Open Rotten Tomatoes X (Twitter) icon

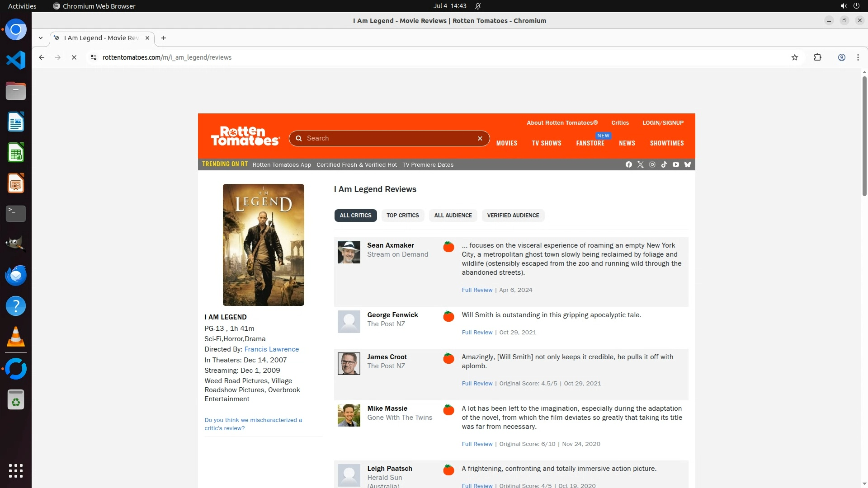640,164
